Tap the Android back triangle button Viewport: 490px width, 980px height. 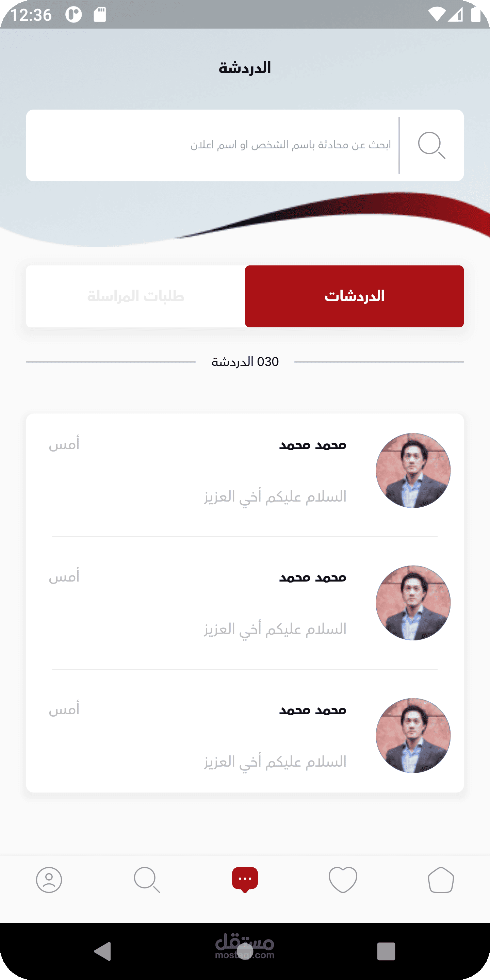coord(103,951)
